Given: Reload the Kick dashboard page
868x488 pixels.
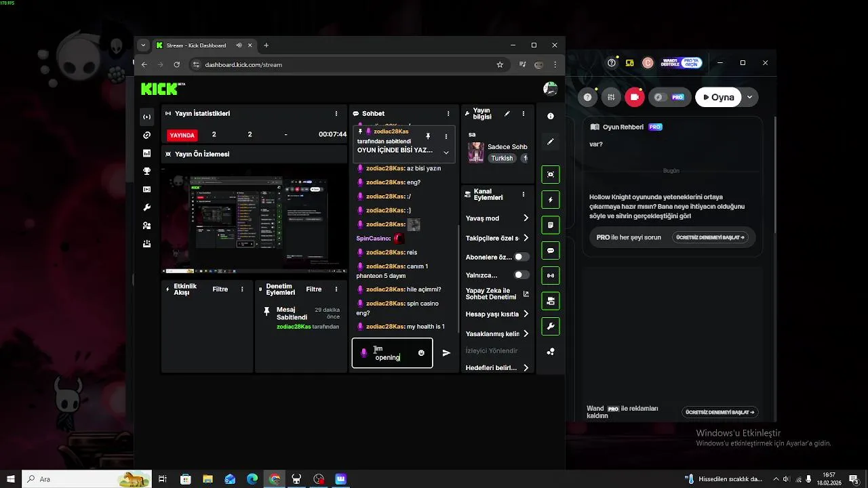Looking at the screenshot, I should pos(176,65).
